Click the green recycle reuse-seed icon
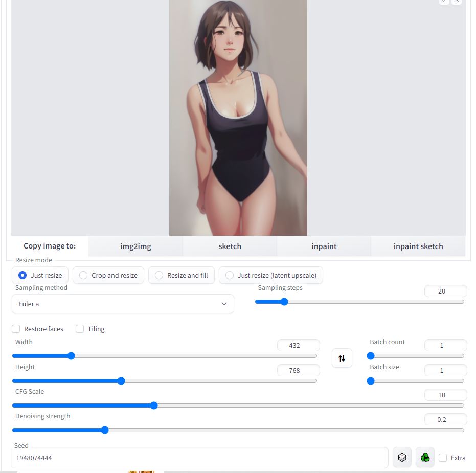The width and height of the screenshot is (476, 473). pos(425,457)
